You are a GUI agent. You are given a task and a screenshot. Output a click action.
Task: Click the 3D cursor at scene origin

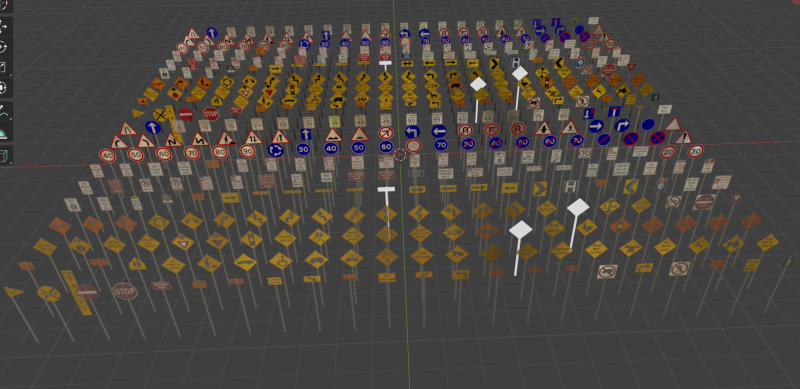(400, 155)
